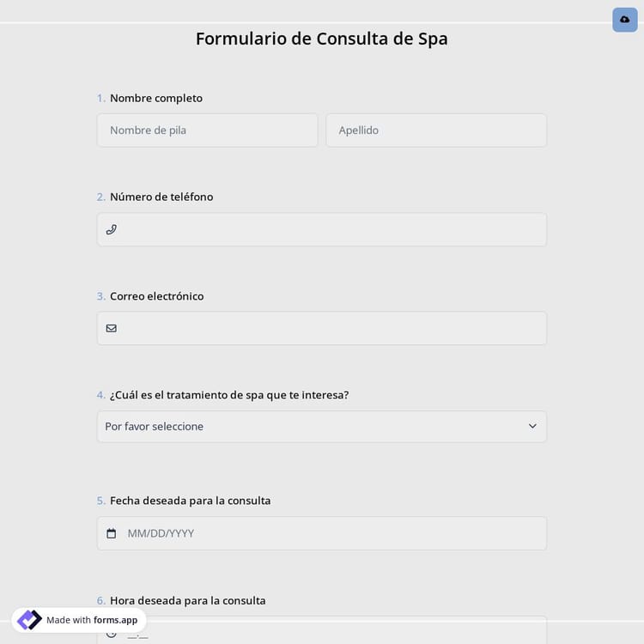The height and width of the screenshot is (644, 644).
Task: Click the "Número de teléfono" label
Action: coord(161,197)
